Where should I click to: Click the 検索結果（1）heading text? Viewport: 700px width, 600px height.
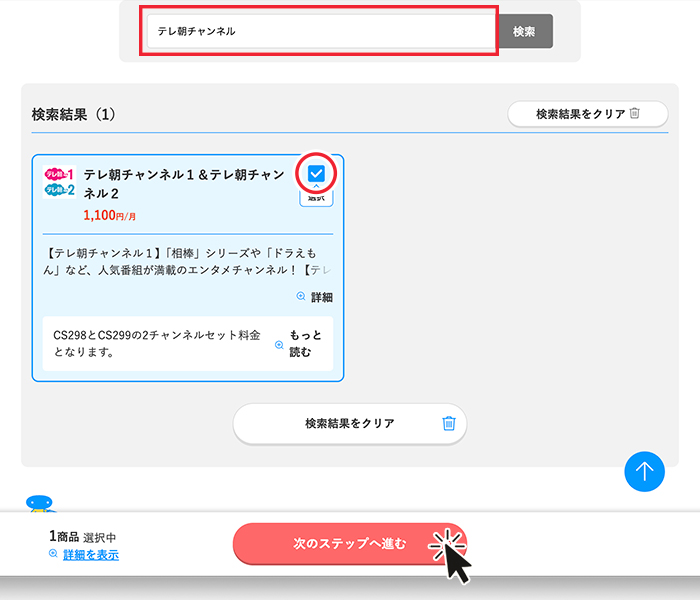tap(74, 114)
